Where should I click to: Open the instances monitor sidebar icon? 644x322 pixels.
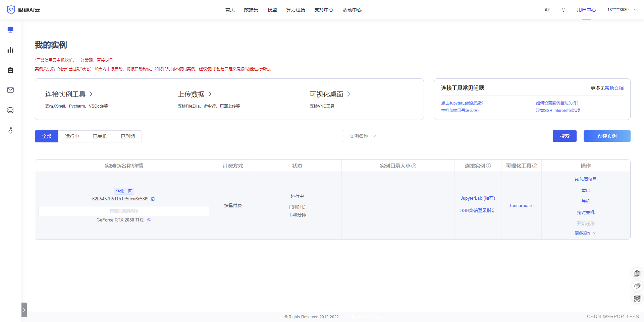[x=10, y=30]
